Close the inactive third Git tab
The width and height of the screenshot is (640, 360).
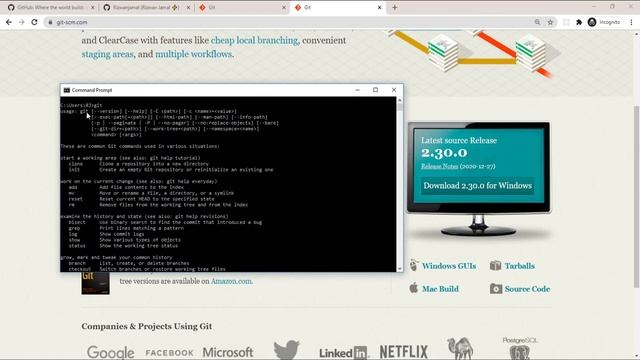284,7
